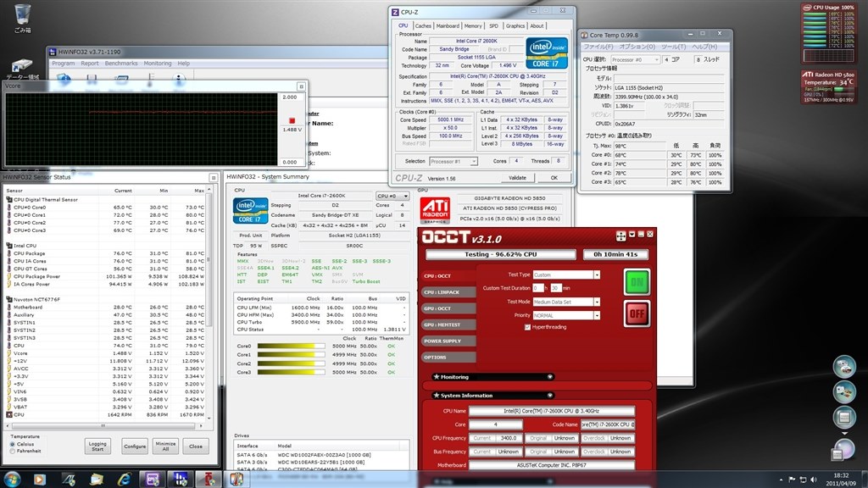The image size is (868, 488).
Task: Switch to Core Temp via its taskbar button
Action: pos(236,480)
